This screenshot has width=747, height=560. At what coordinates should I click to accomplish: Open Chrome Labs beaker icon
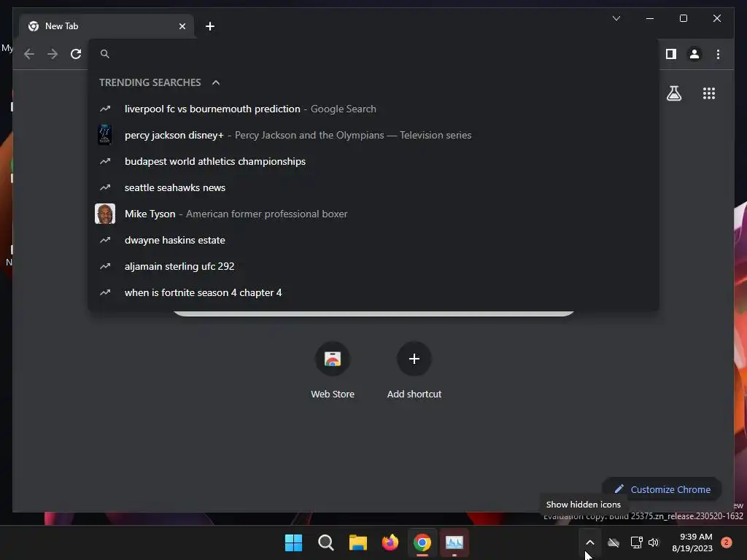pyautogui.click(x=673, y=93)
